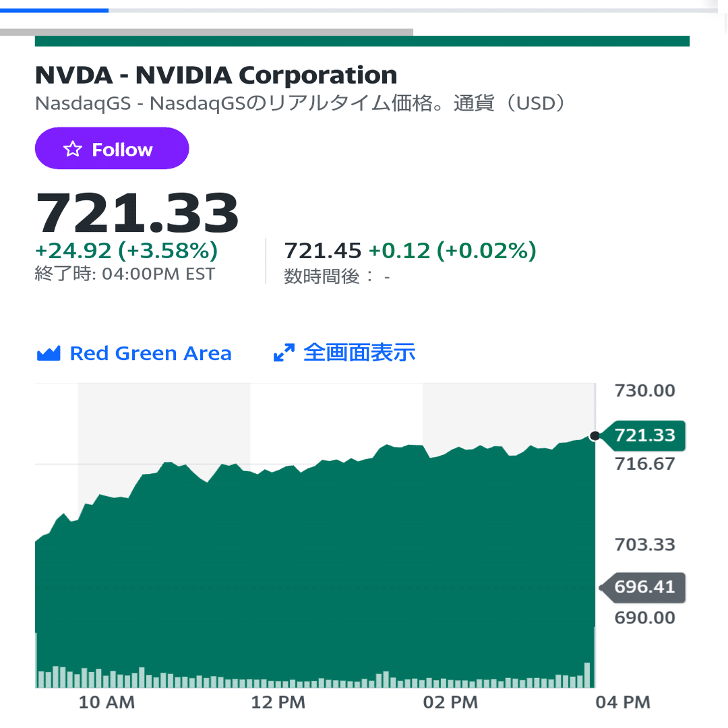This screenshot has height=728, width=728.
Task: Click the fullscreen expand arrows icon
Action: [x=284, y=353]
